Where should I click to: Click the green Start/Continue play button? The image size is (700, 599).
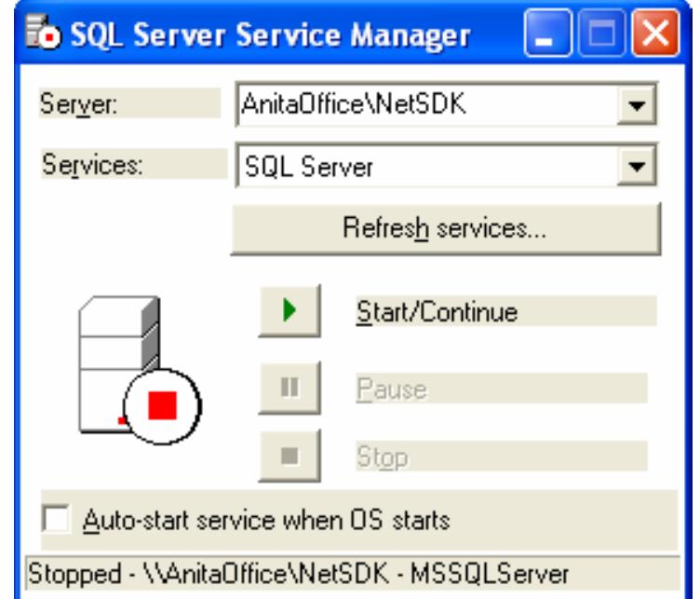[289, 310]
